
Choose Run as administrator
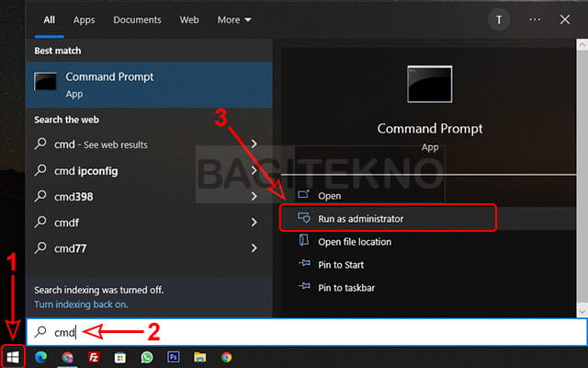(x=388, y=218)
